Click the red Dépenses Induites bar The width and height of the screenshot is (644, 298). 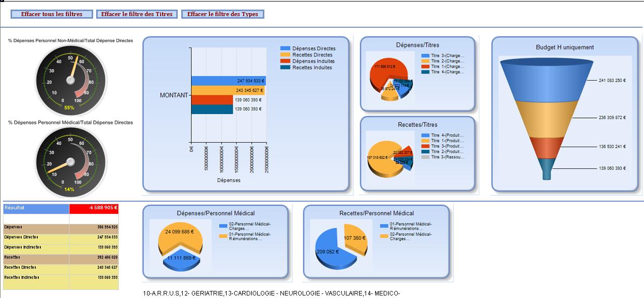tap(211, 100)
